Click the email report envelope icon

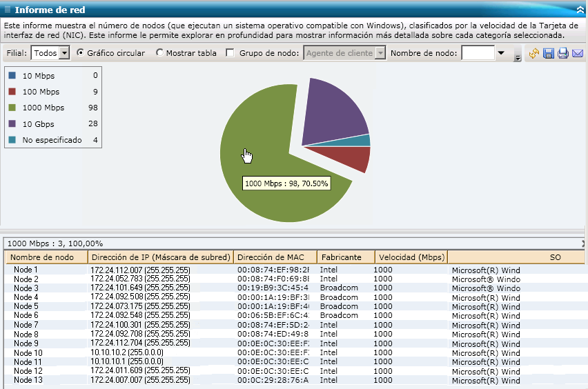[578, 54]
